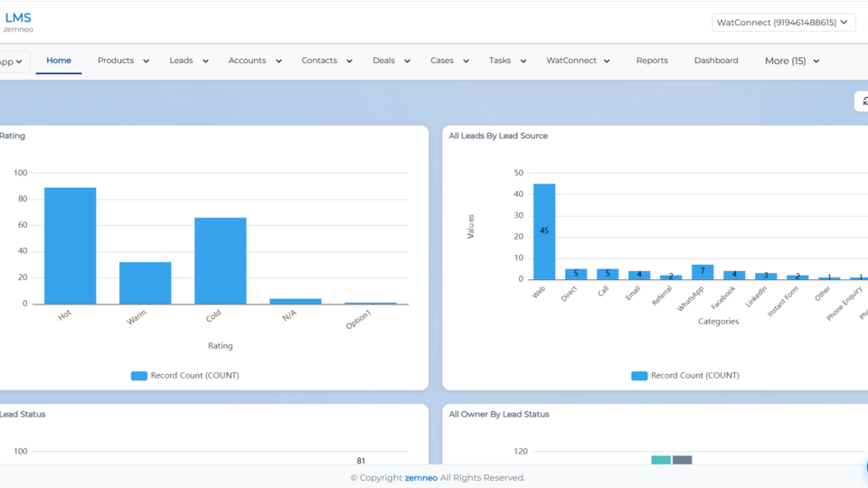Expand the Contacts dropdown chevron
868x488 pixels.
[349, 61]
